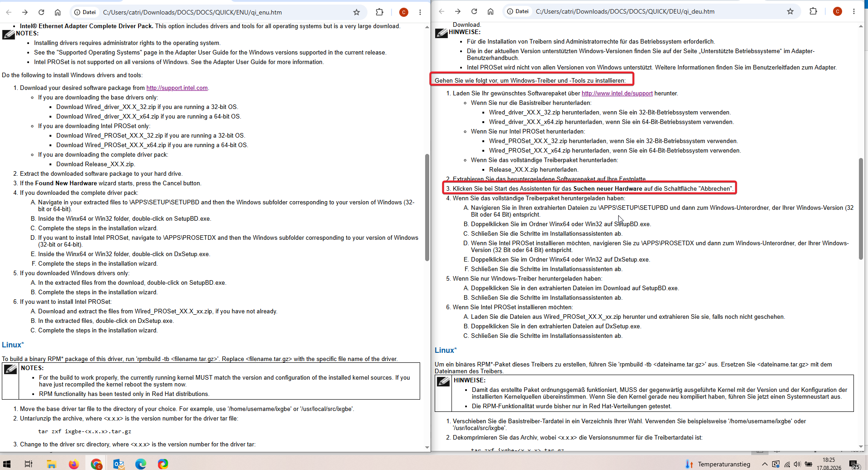Screen dimensions: 868x470
Task: Open Chrome menu in left browser window
Action: (420, 12)
